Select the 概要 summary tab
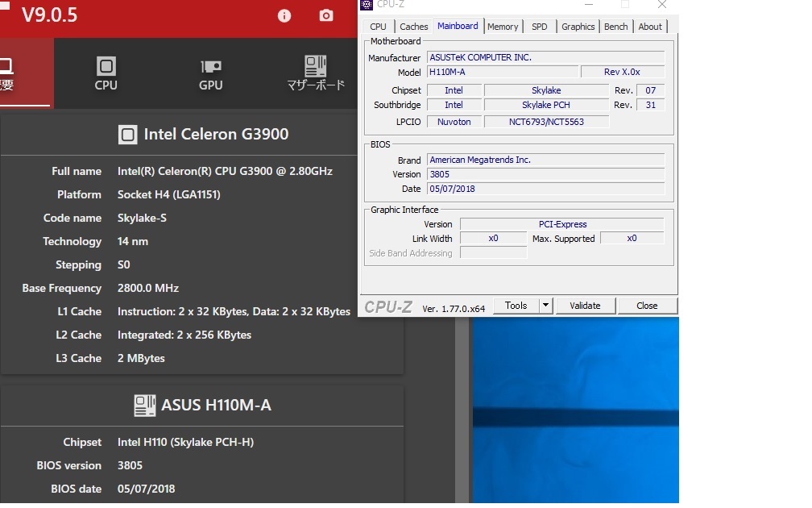Screen dimensions: 812x508 [6, 73]
